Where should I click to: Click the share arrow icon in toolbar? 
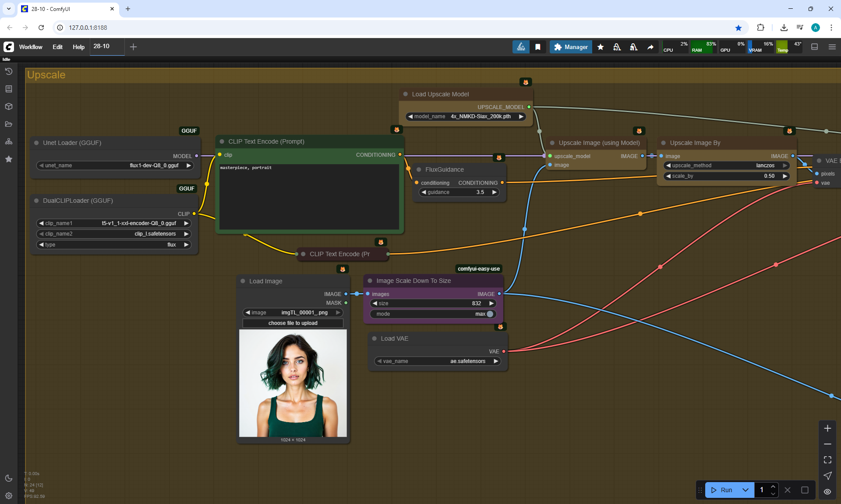(x=650, y=47)
